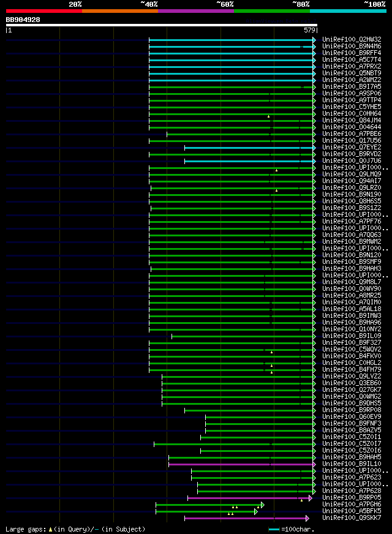
Task: Select the UniRef100_B9HAH5 label
Action: pyautogui.click(x=352, y=457)
